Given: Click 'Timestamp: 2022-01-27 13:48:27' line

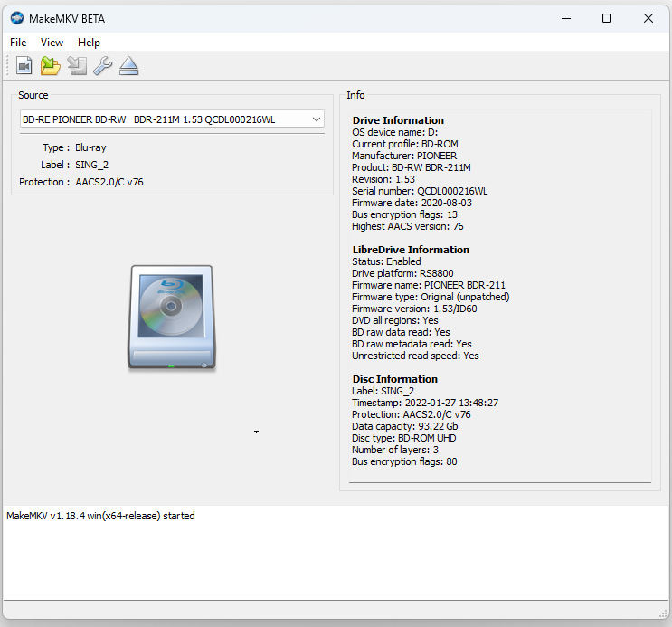Looking at the screenshot, I should 425,404.
